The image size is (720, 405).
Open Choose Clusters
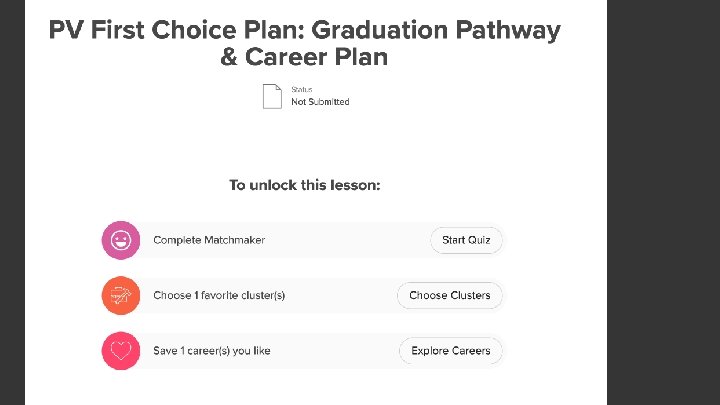[450, 296]
